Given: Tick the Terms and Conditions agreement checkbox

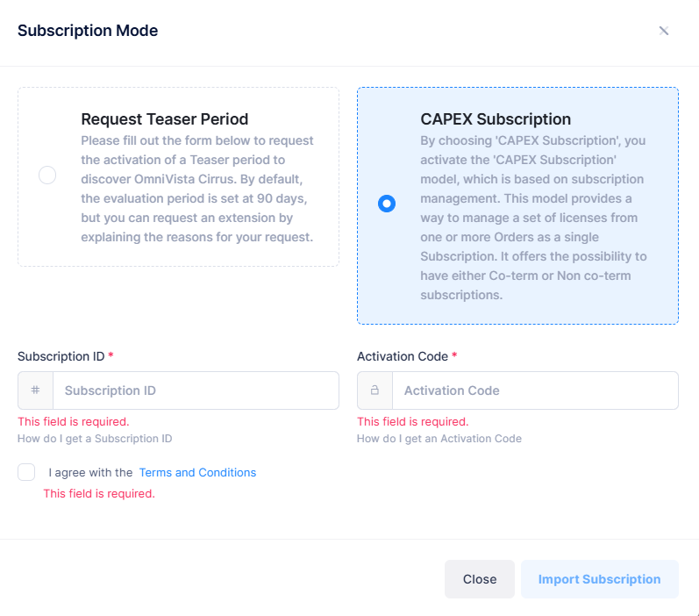Looking at the screenshot, I should tap(26, 472).
